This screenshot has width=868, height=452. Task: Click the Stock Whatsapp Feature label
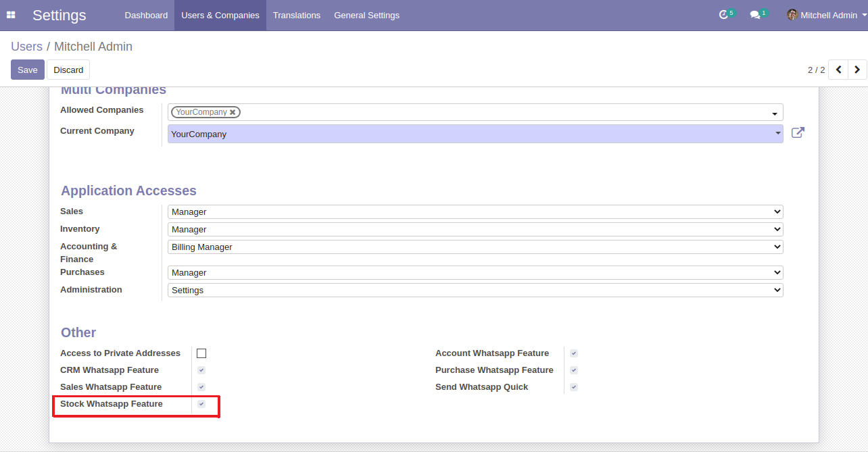pyautogui.click(x=112, y=404)
